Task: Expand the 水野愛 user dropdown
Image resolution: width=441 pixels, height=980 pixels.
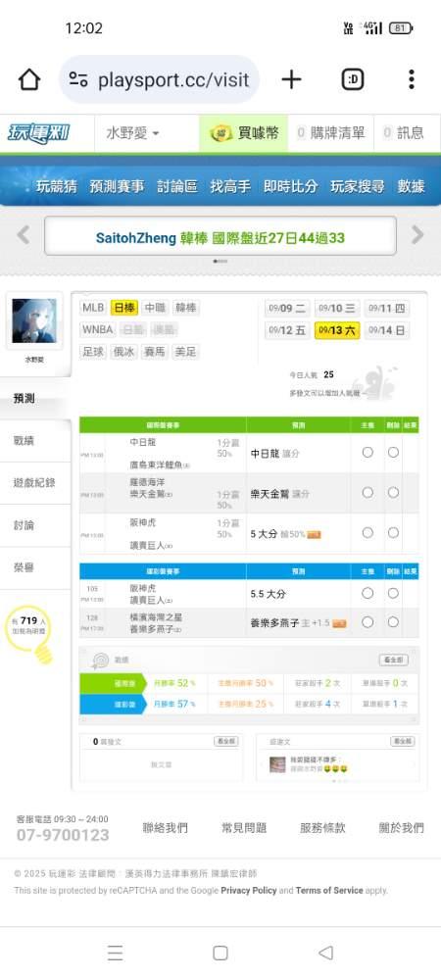Action: coord(132,133)
